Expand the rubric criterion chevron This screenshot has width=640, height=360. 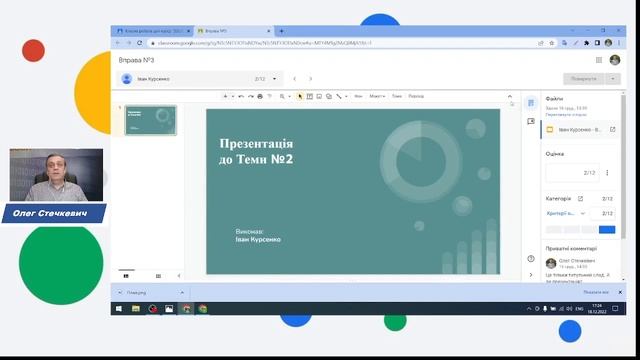(x=583, y=213)
